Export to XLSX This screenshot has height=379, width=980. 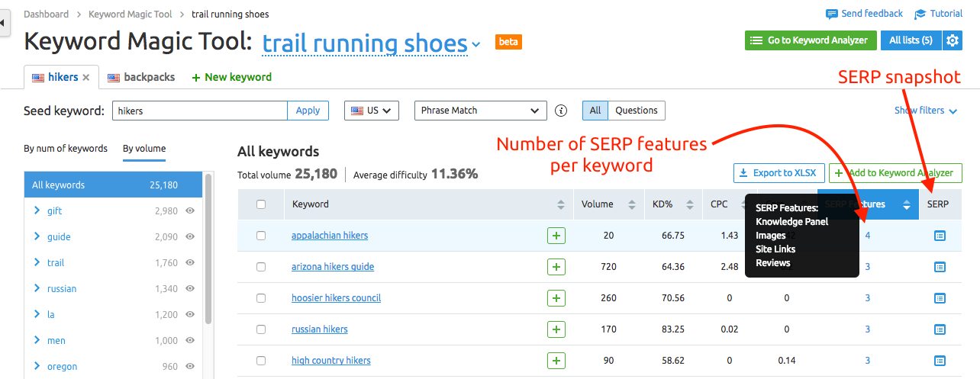click(x=779, y=173)
